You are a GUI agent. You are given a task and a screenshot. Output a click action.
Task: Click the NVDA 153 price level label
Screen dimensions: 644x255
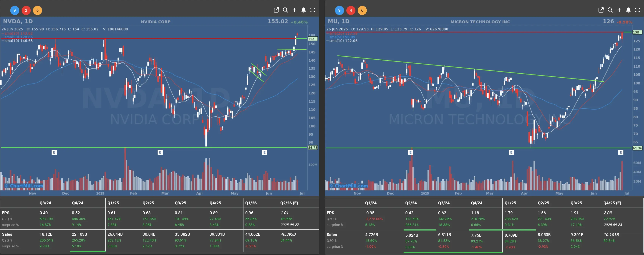[312, 39]
